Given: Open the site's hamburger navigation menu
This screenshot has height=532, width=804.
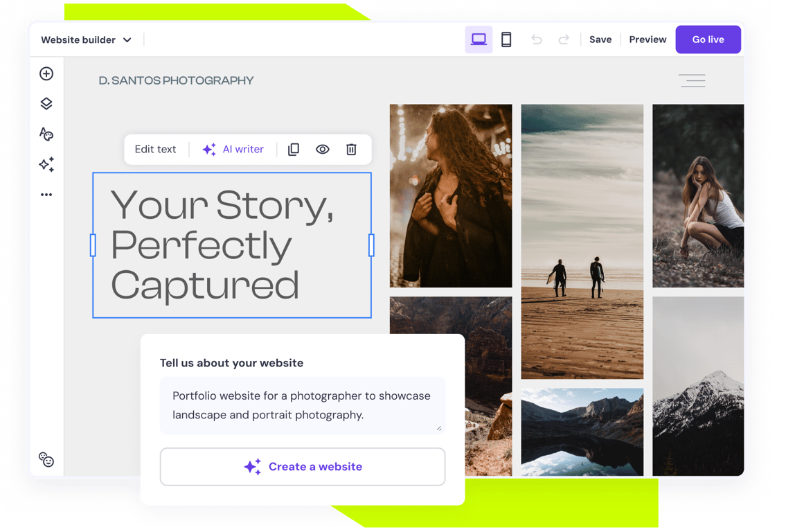Looking at the screenshot, I should (x=692, y=80).
